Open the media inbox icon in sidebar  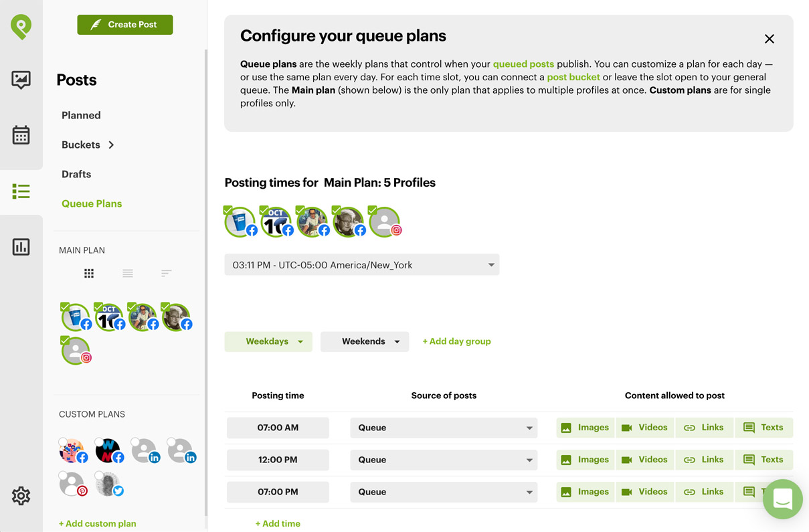(x=21, y=80)
